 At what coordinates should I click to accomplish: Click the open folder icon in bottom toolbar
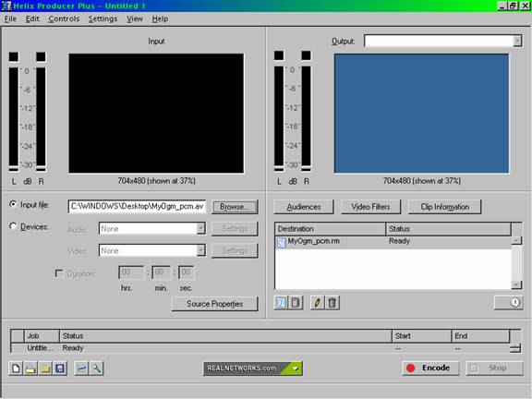pos(44,369)
